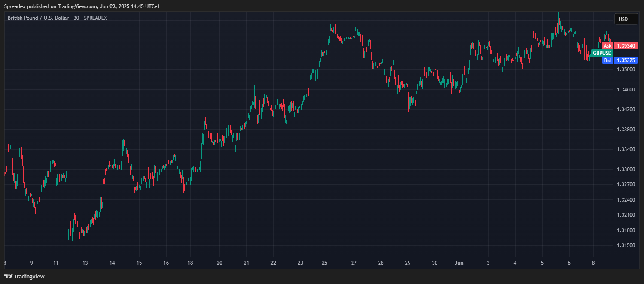Click date 20 on the time axis
The image size is (644, 284).
pyautogui.click(x=219, y=263)
